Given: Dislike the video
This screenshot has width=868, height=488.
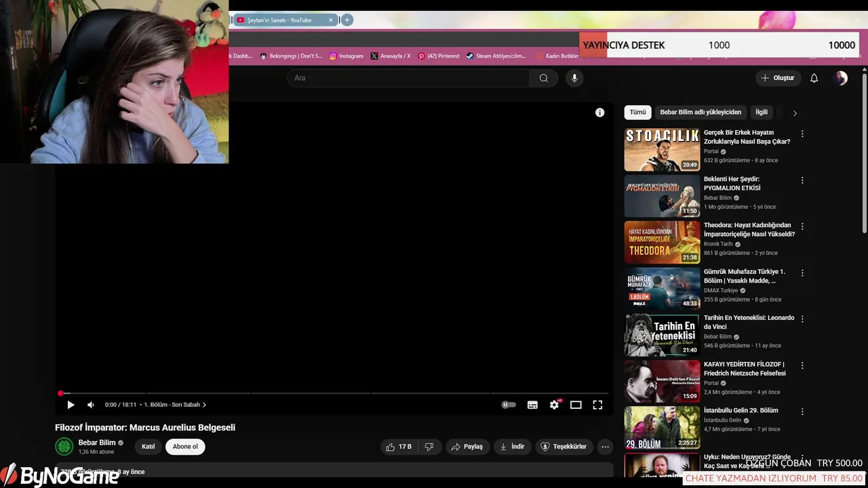Looking at the screenshot, I should click(x=429, y=447).
